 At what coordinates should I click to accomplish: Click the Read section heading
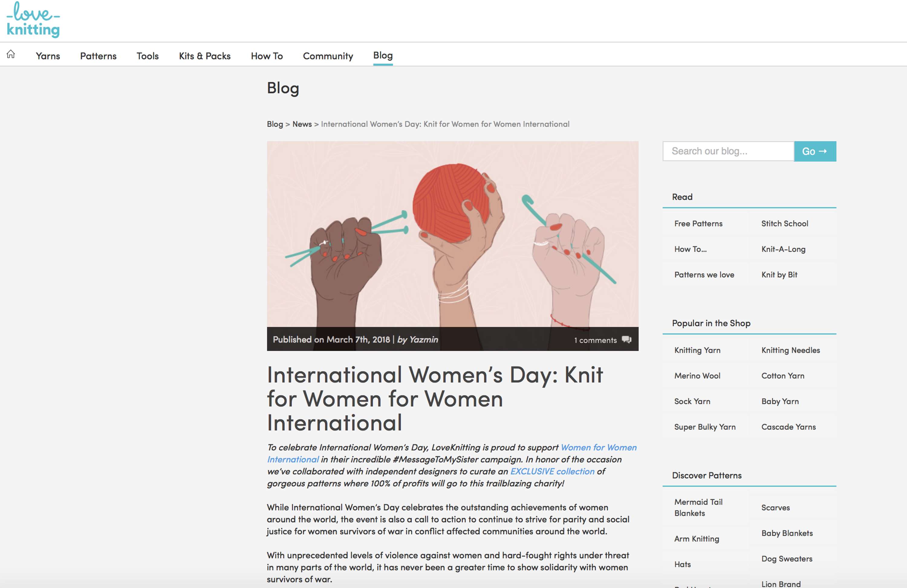pos(682,197)
